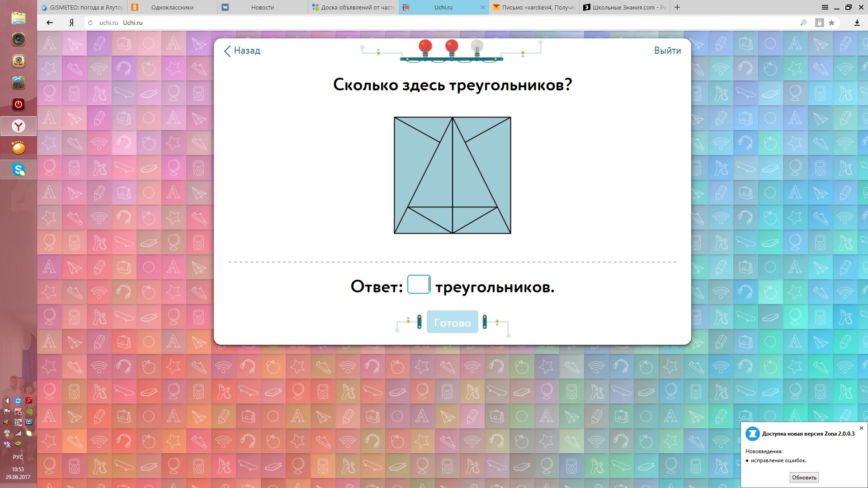Bookmark page with the star icon

(x=831, y=23)
